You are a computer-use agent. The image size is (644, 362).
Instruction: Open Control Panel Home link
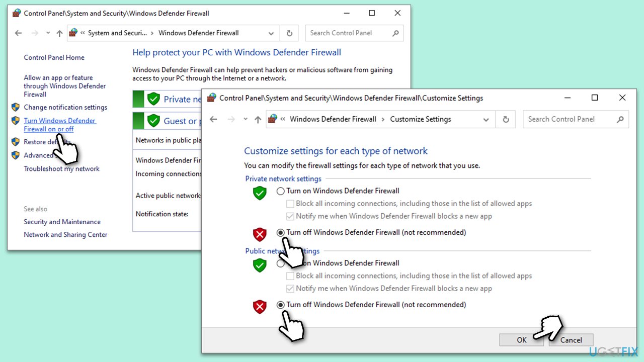(x=54, y=57)
